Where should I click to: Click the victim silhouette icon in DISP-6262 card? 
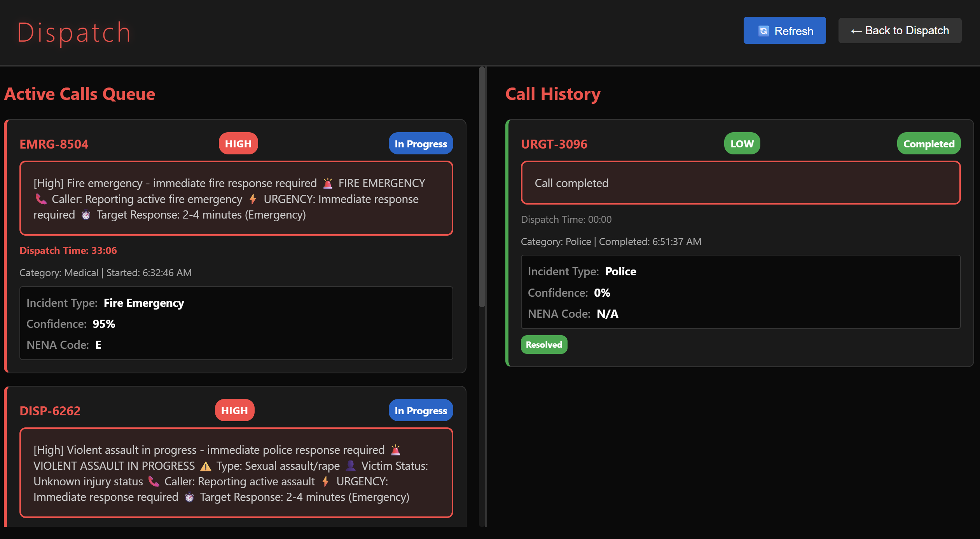(x=350, y=465)
